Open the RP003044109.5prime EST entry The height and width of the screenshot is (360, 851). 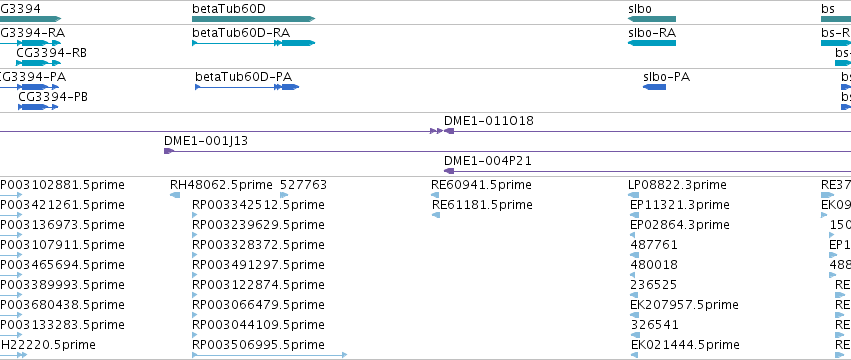(x=258, y=326)
